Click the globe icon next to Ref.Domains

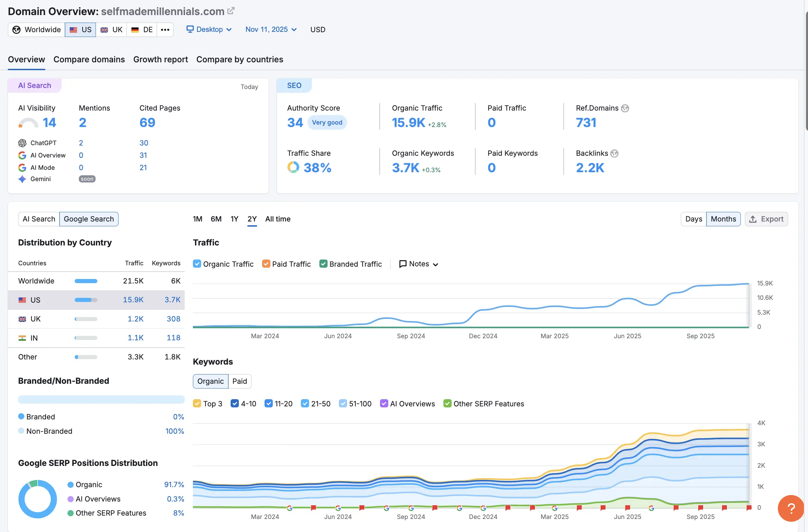625,108
